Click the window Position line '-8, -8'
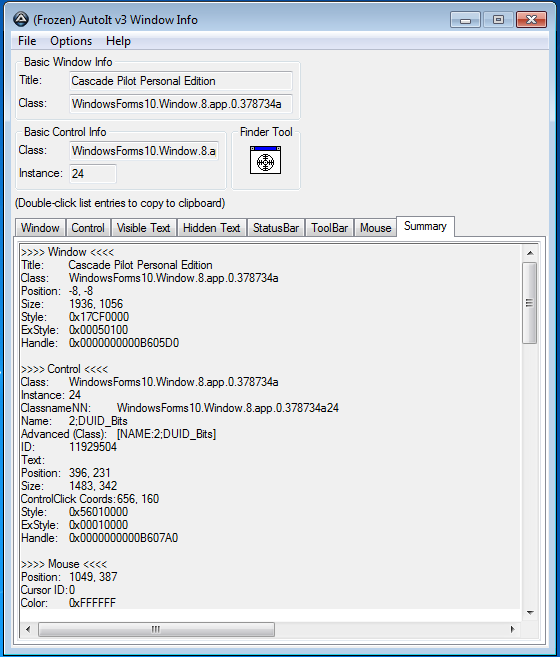This screenshot has height=657, width=560. tap(57, 291)
